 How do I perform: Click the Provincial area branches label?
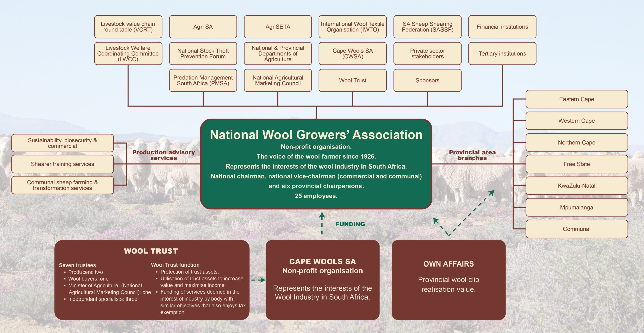[x=472, y=155]
